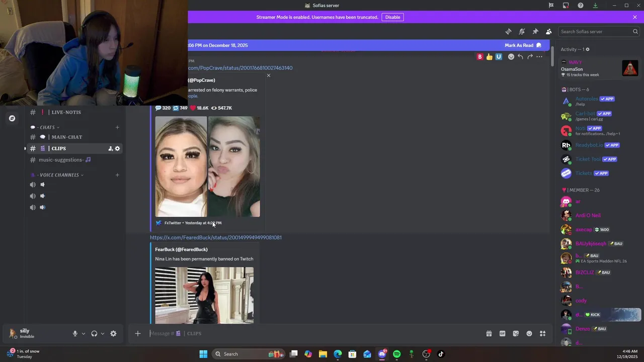Viewport: 644px width, 362px height.
Task: Click the search magnifier in the server search
Action: pos(635,32)
